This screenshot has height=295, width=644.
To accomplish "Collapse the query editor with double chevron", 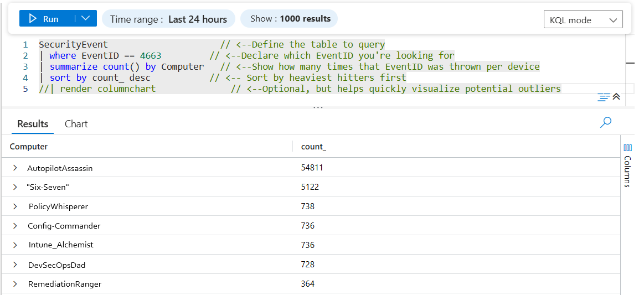I will [616, 97].
